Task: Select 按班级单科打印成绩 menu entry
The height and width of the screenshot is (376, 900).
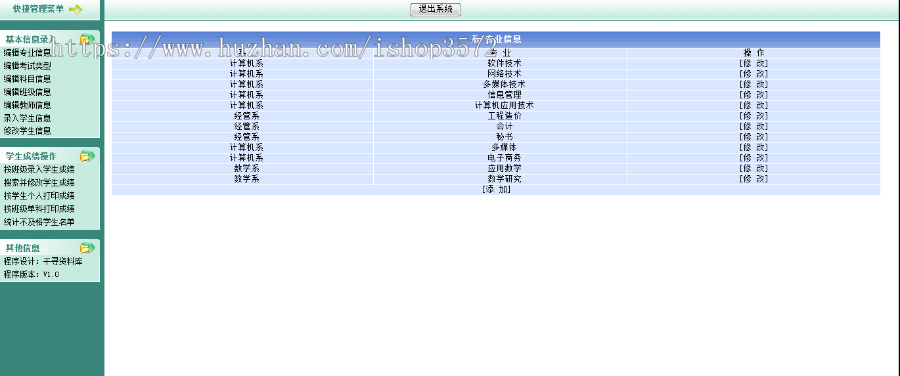Action: click(39, 208)
